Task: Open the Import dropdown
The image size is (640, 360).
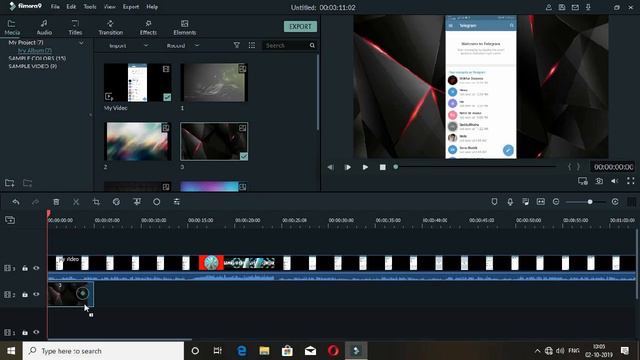Action: [x=128, y=45]
